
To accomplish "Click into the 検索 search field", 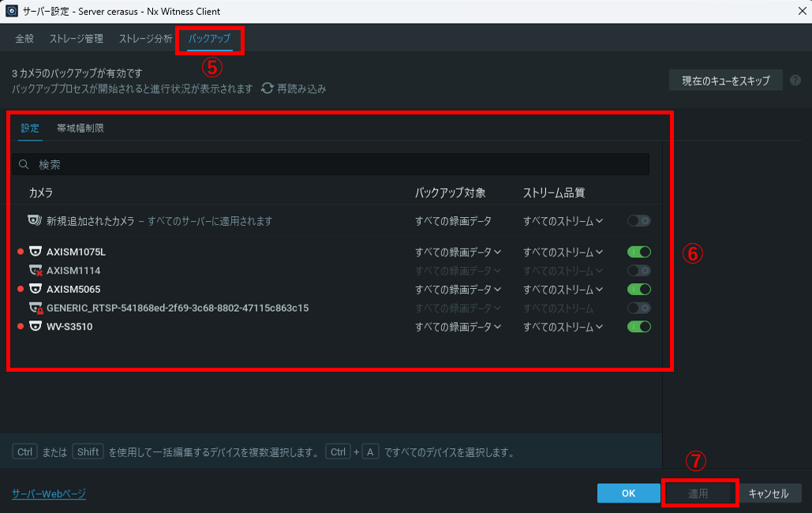I will click(x=331, y=164).
